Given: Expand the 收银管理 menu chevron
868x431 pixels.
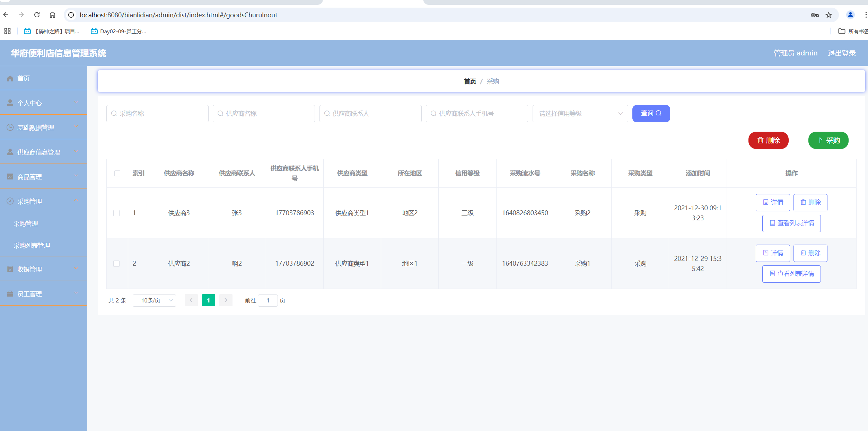Looking at the screenshot, I should [x=76, y=269].
